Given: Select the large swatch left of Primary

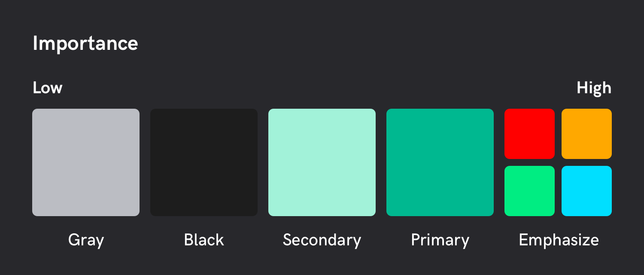Looking at the screenshot, I should 322,162.
